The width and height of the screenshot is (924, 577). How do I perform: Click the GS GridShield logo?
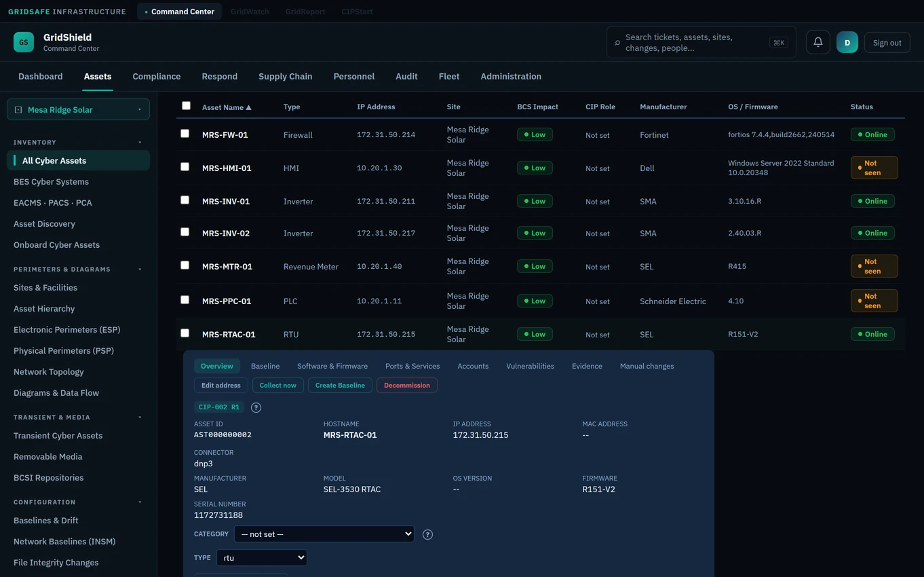coord(24,42)
